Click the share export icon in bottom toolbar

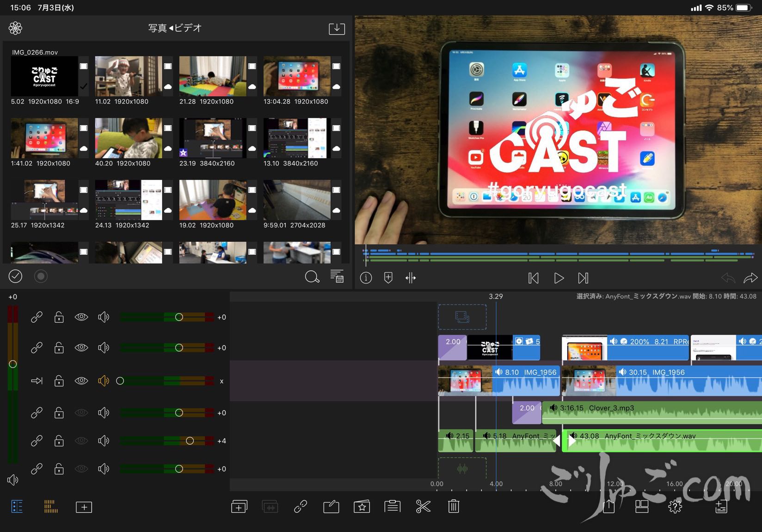tap(608, 507)
